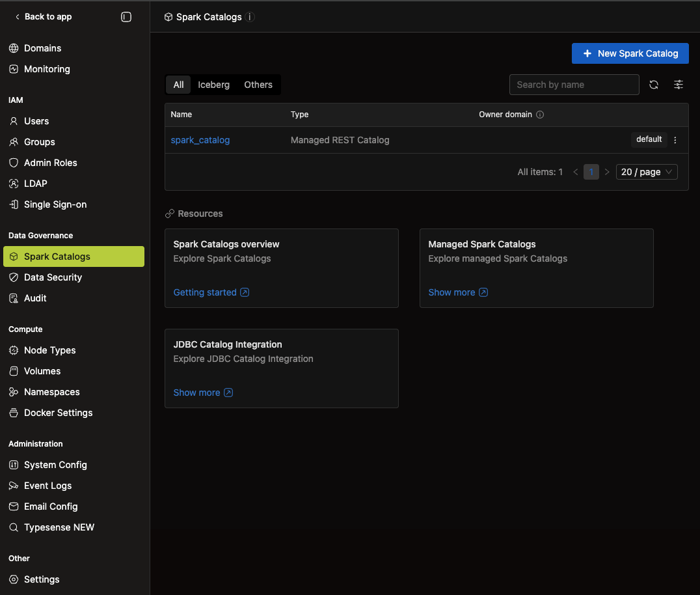Click the Search by name field
The image size is (700, 595).
(x=574, y=85)
